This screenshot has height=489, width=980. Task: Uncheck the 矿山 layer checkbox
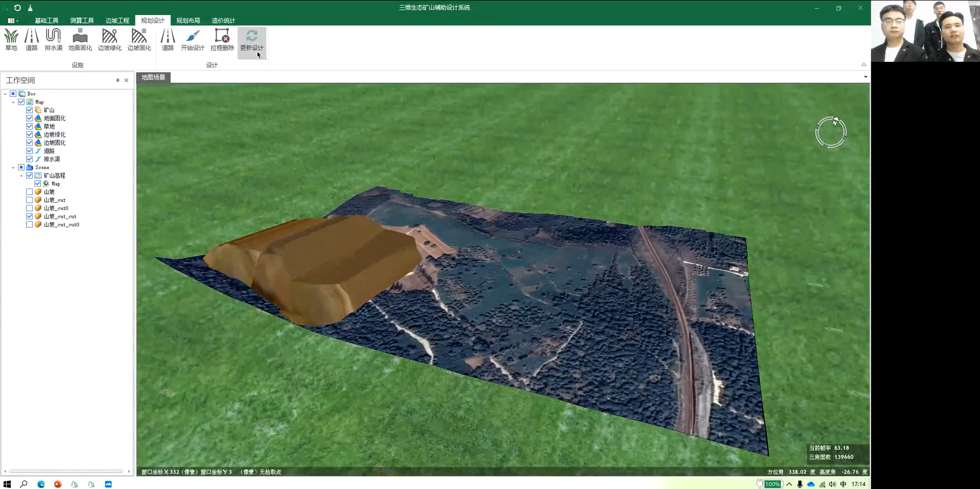[30, 110]
